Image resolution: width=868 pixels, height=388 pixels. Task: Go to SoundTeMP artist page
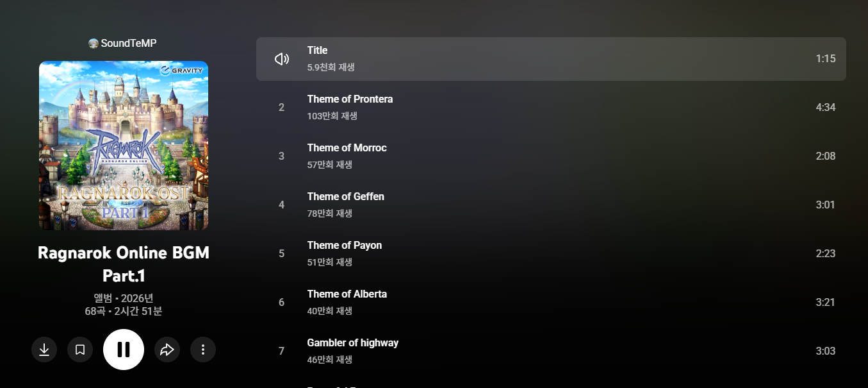click(129, 43)
